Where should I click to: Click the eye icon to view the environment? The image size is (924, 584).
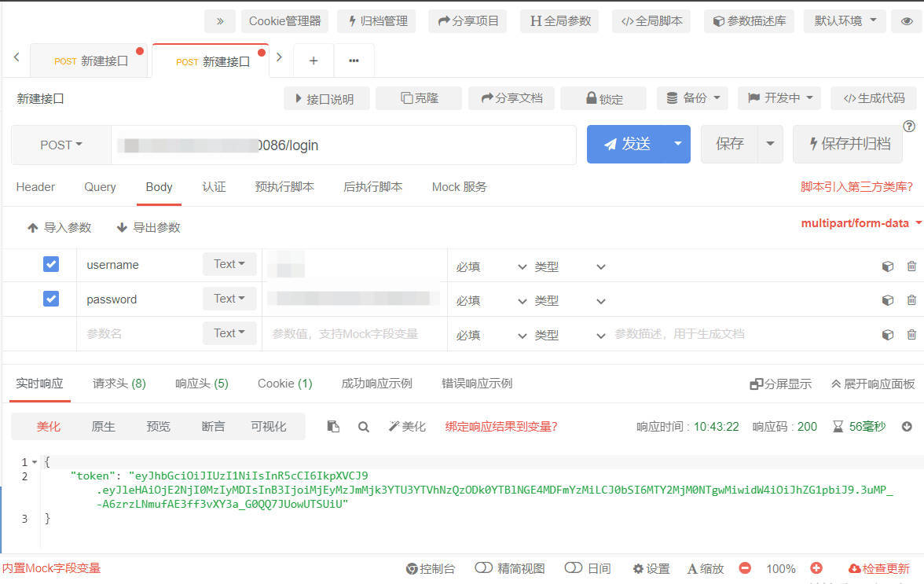tap(907, 21)
